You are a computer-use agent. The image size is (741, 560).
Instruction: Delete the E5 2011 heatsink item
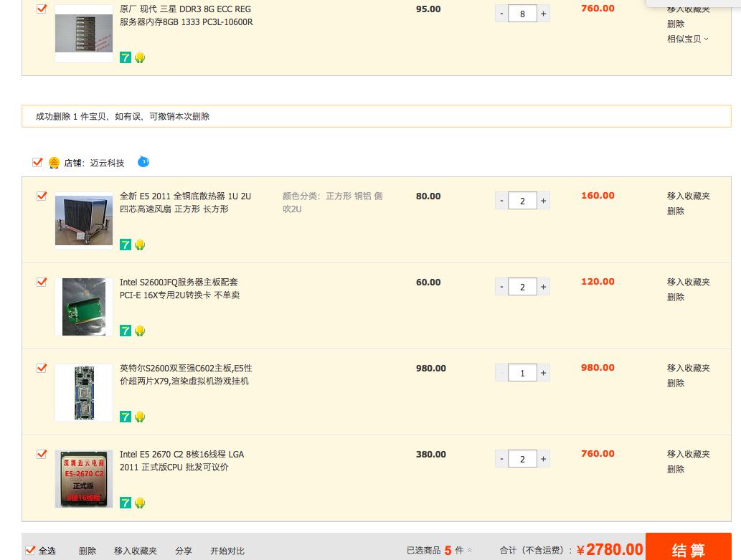(x=676, y=212)
